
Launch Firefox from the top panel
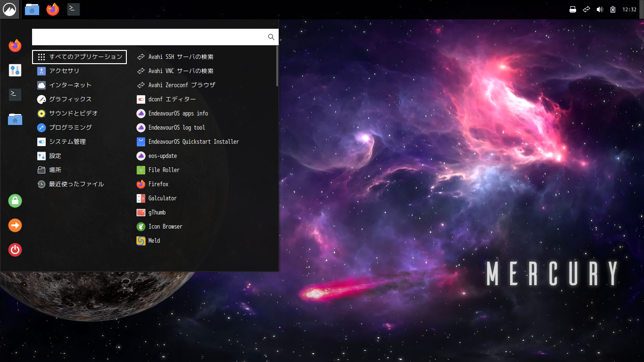click(53, 9)
